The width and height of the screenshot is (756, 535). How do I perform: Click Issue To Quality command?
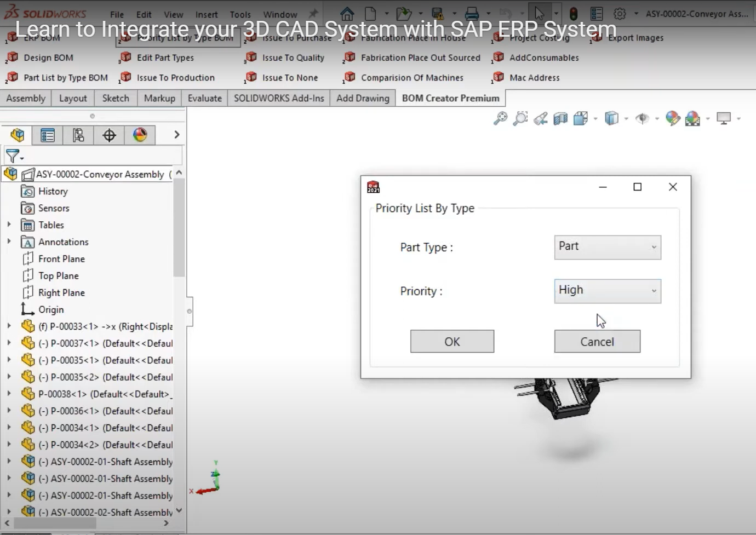[285, 57]
